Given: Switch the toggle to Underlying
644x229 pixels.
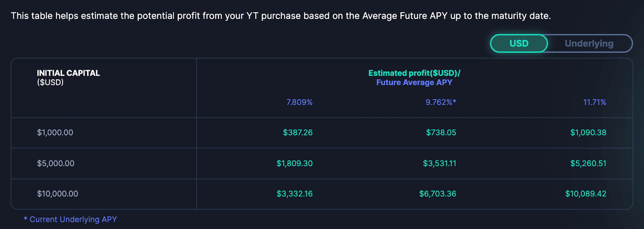Looking at the screenshot, I should click(x=589, y=43).
